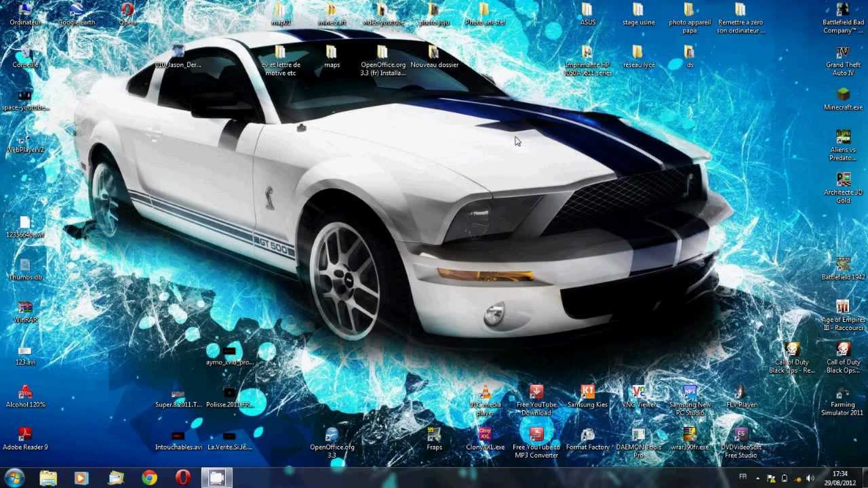Select the Opera desktop shortcut
Screen dimensions: 868x488
[127, 14]
